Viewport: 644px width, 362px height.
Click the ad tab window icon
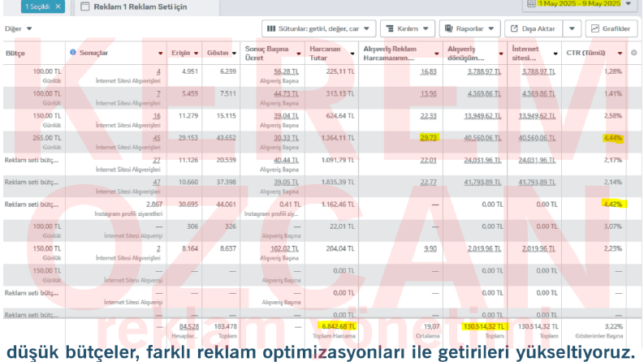(85, 6)
